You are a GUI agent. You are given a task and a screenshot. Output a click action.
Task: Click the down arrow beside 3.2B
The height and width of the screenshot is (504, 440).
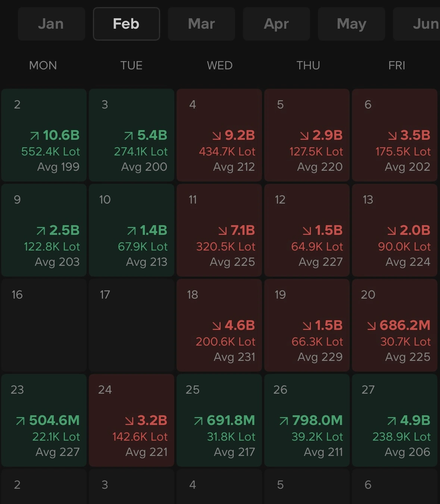point(129,421)
